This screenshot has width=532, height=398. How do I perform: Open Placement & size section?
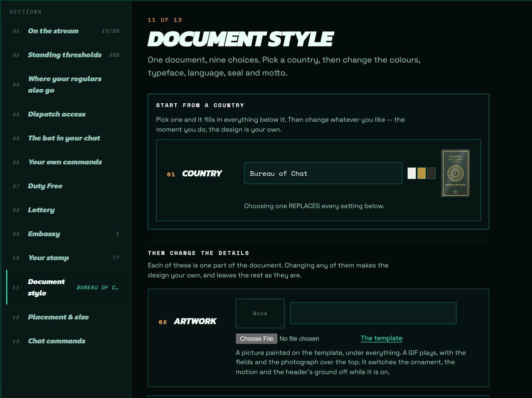pyautogui.click(x=66, y=317)
